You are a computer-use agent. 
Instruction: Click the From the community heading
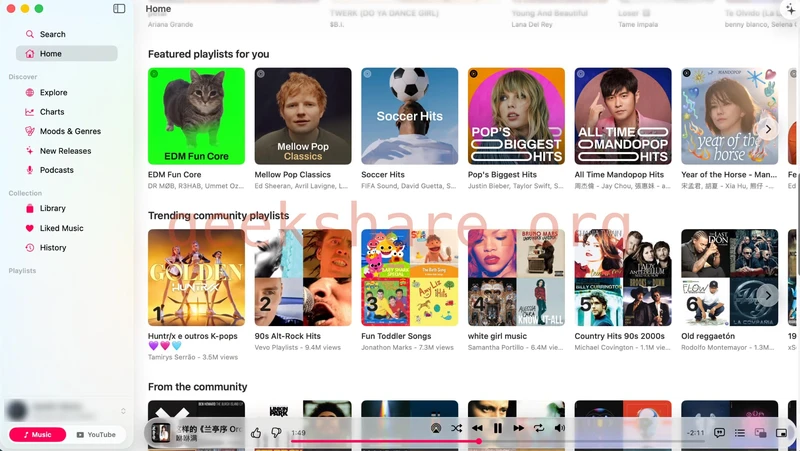pyautogui.click(x=197, y=387)
